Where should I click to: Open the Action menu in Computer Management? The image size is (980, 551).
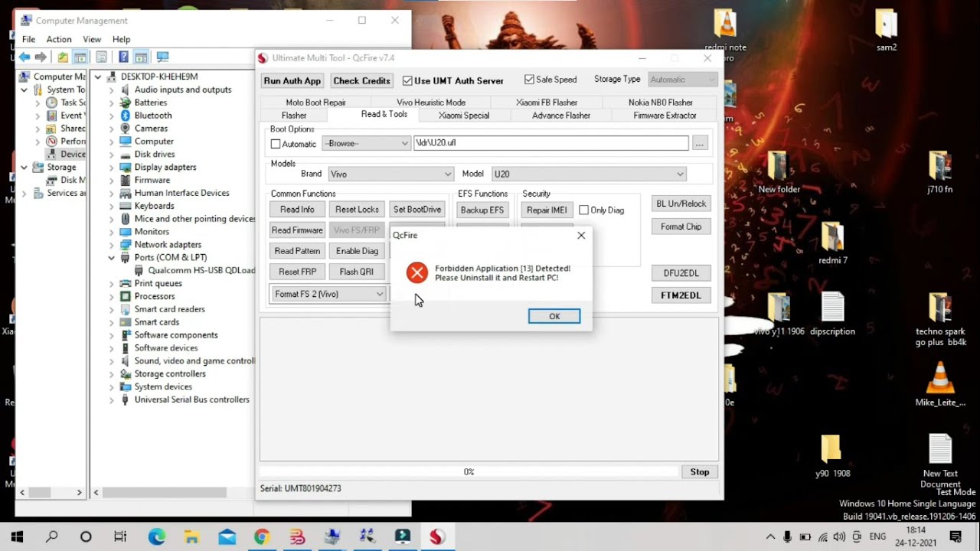click(x=59, y=39)
